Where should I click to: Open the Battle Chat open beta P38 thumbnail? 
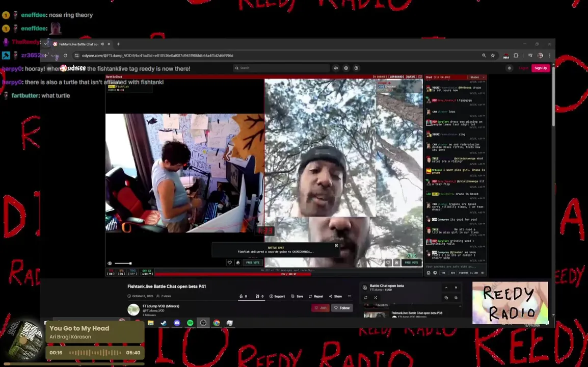(376, 315)
